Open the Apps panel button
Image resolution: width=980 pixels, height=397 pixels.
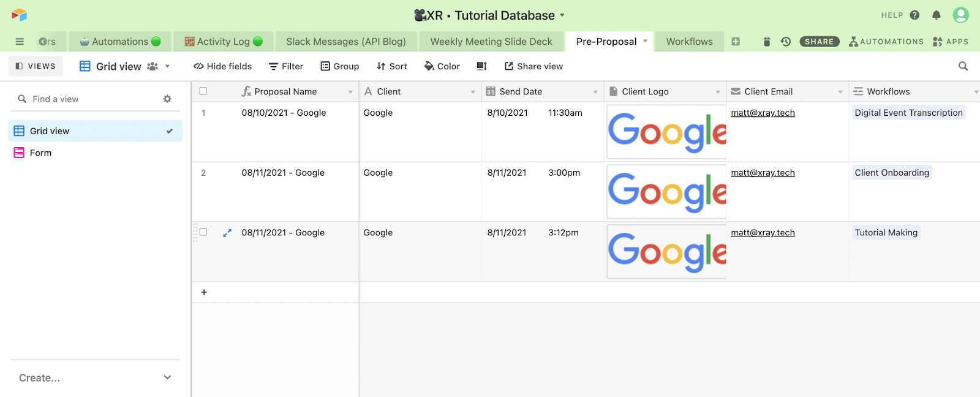pyautogui.click(x=951, y=42)
